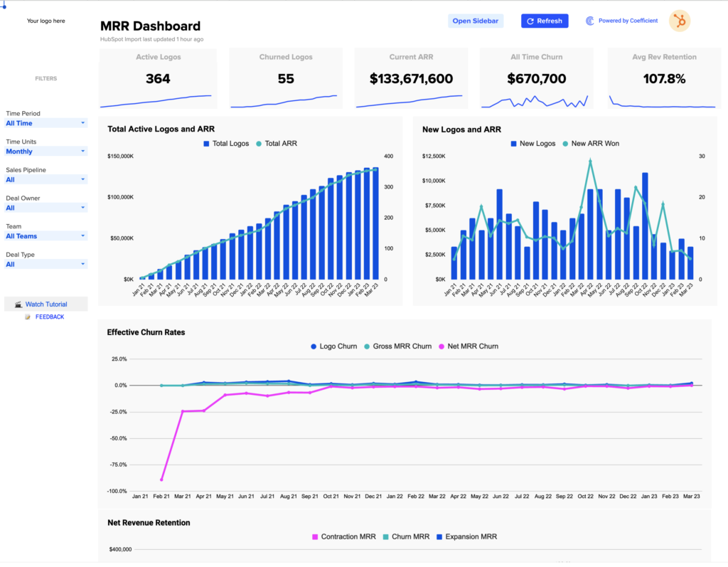Click the Net MRR Churn magenta legend dot
Viewport: 728px width, 567px height.
pos(441,346)
